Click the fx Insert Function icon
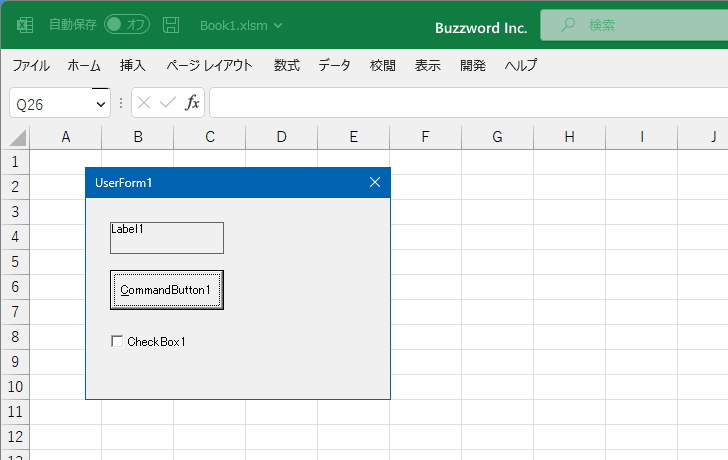Screen dimensions: 728x460 coord(192,103)
